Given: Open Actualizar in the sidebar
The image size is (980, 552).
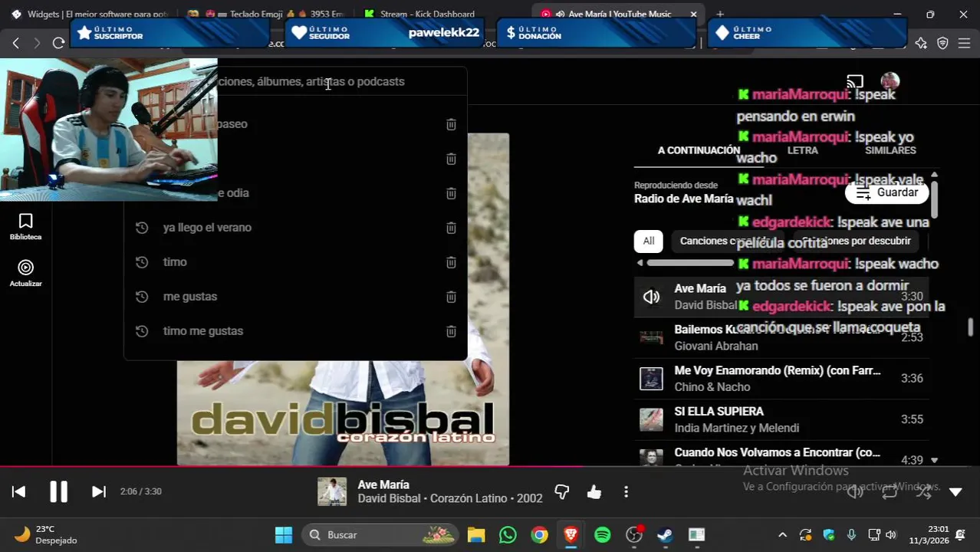Looking at the screenshot, I should [x=25, y=274].
